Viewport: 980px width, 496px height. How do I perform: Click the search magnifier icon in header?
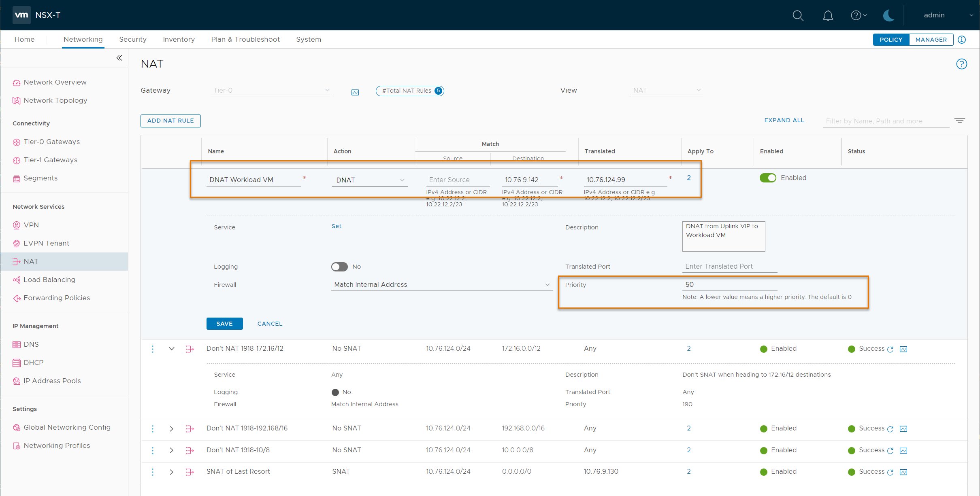tap(798, 15)
